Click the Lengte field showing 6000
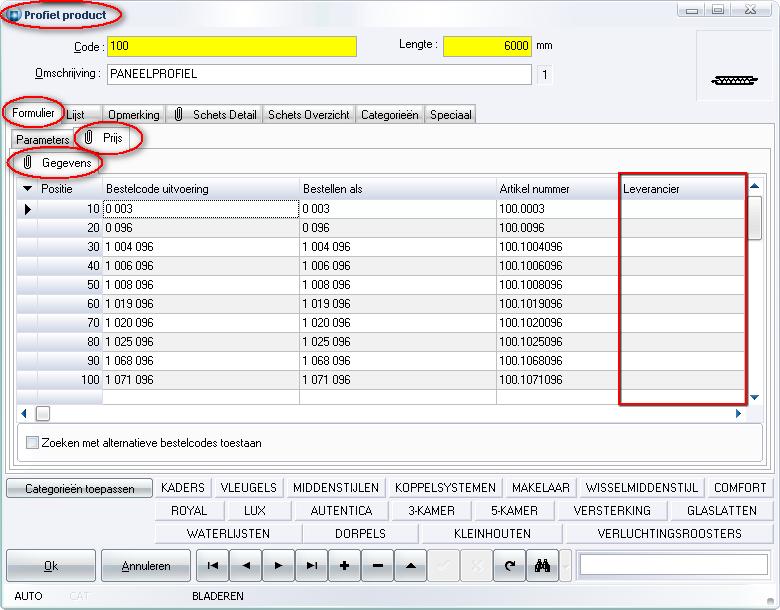The image size is (780, 610). point(487,46)
